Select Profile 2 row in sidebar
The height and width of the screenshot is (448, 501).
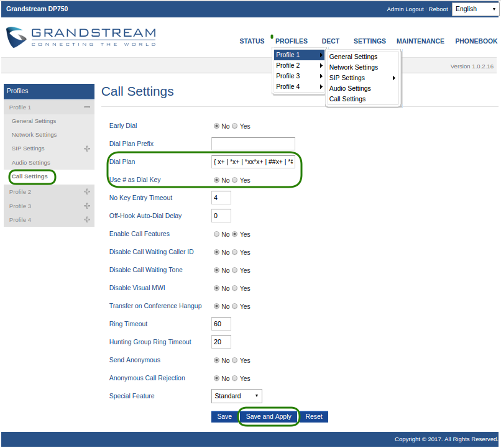pos(49,191)
